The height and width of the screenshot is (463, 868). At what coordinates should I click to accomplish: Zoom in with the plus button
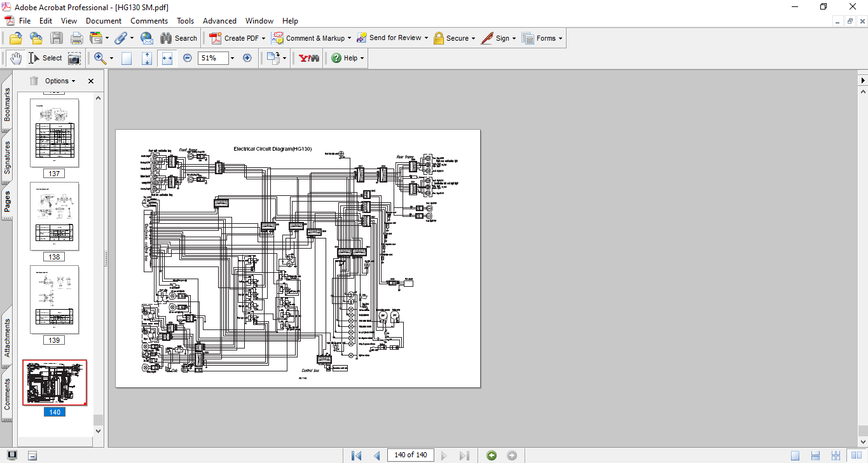pos(247,58)
